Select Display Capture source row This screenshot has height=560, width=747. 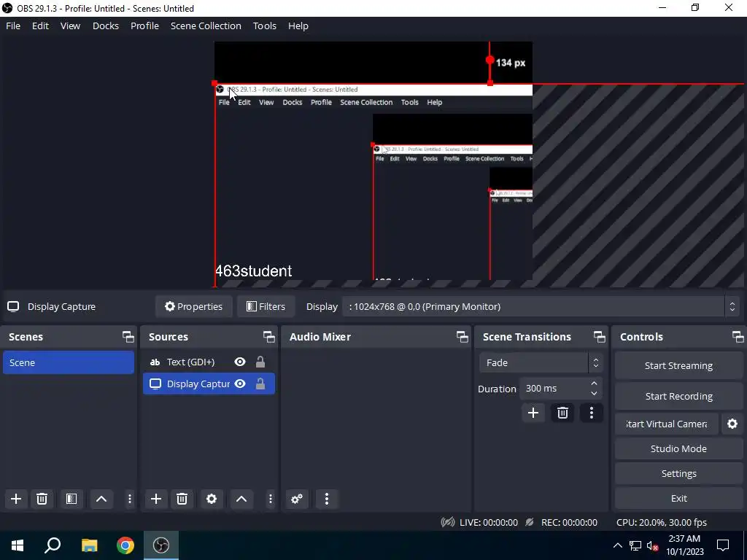pyautogui.click(x=209, y=384)
